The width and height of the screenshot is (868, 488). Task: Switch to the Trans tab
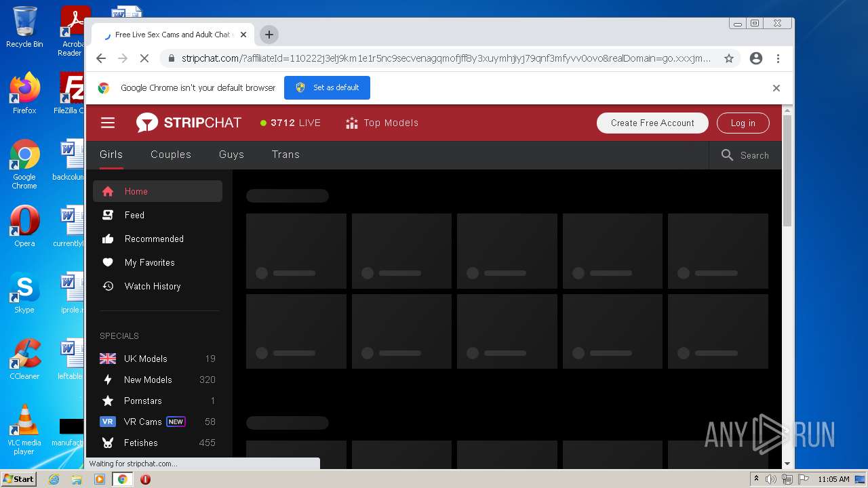click(285, 155)
